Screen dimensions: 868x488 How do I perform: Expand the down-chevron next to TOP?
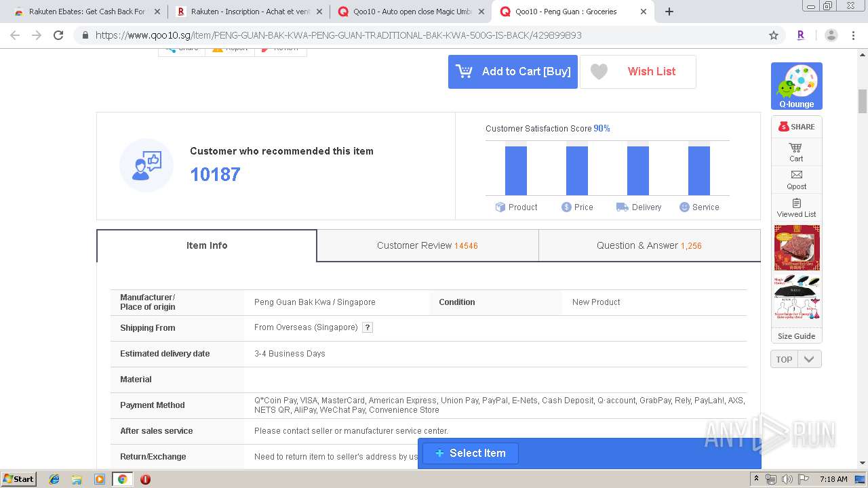(809, 359)
